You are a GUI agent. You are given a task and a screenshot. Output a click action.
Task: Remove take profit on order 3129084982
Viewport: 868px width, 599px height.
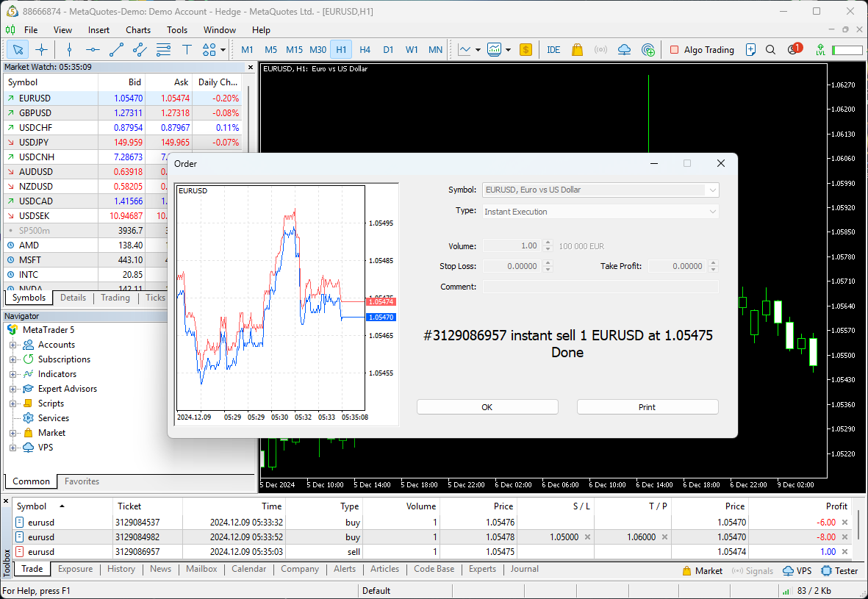(664, 537)
